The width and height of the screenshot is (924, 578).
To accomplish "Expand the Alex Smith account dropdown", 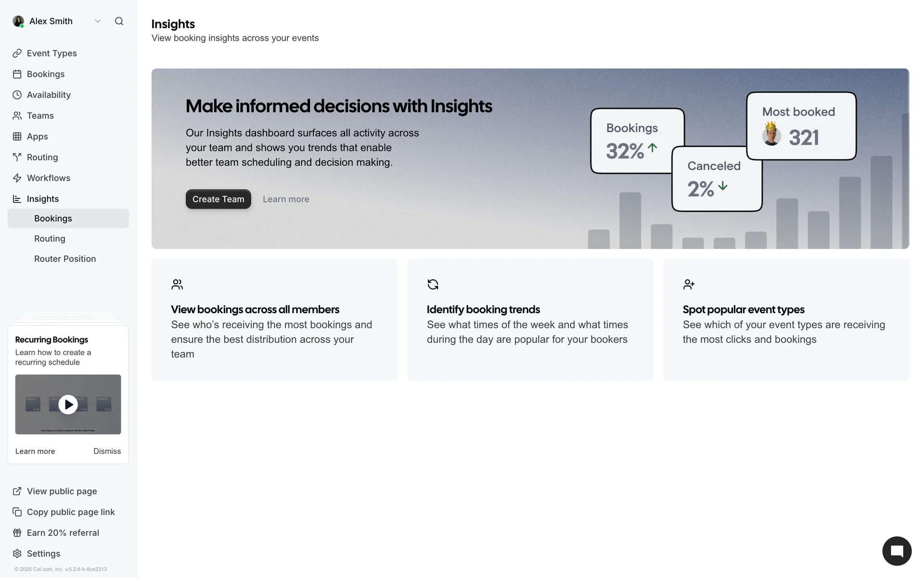I will 98,21.
